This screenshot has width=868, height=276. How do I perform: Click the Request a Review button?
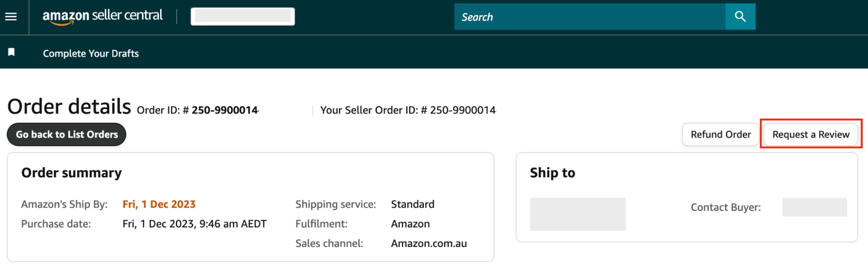coord(811,135)
